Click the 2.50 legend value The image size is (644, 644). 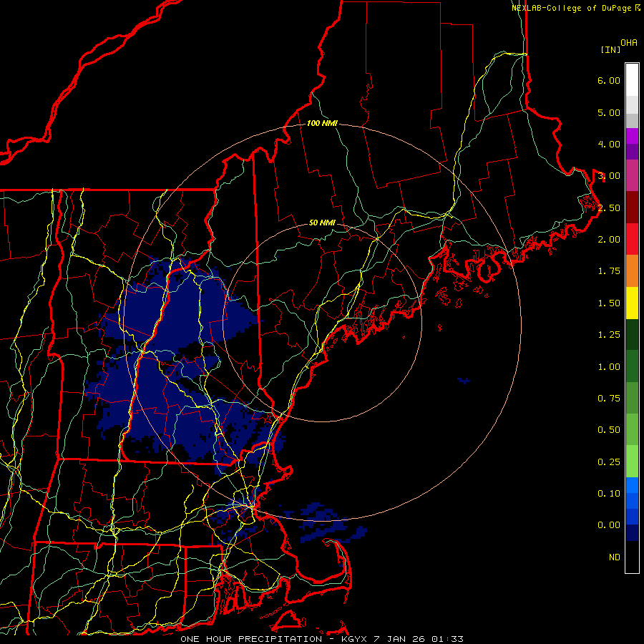609,208
